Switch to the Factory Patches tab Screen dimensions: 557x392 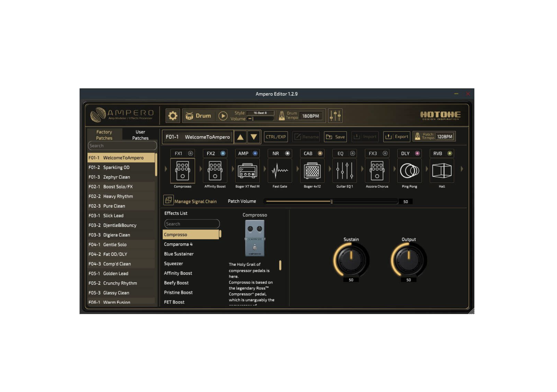[x=104, y=135]
